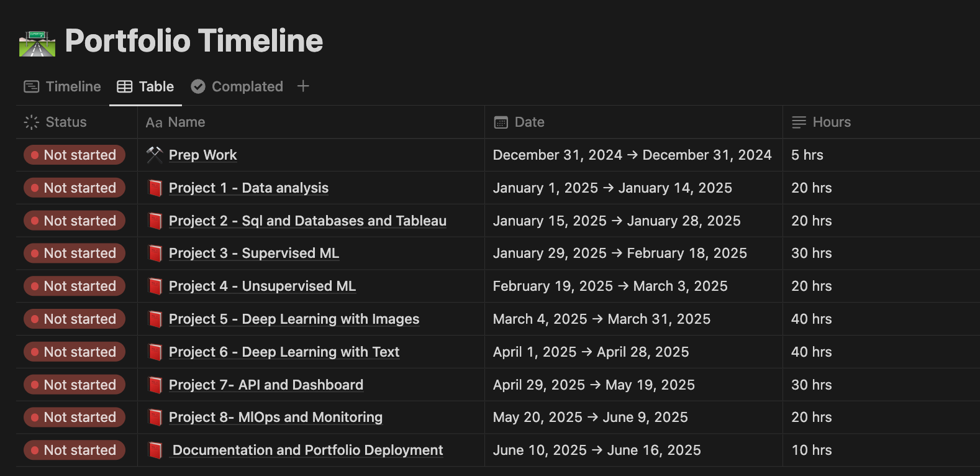Open Project 2 - Sql and Databases and Tableau
The width and height of the screenshot is (980, 476).
point(307,221)
